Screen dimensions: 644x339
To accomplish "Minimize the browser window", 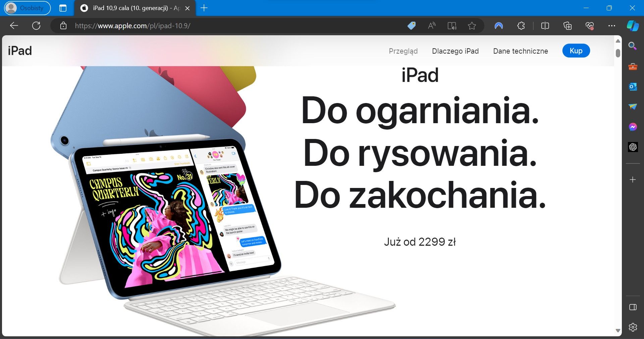I will tap(586, 8).
